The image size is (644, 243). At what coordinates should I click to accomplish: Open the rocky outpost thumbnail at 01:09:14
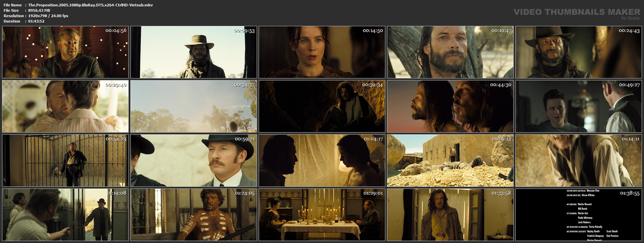click(x=450, y=160)
